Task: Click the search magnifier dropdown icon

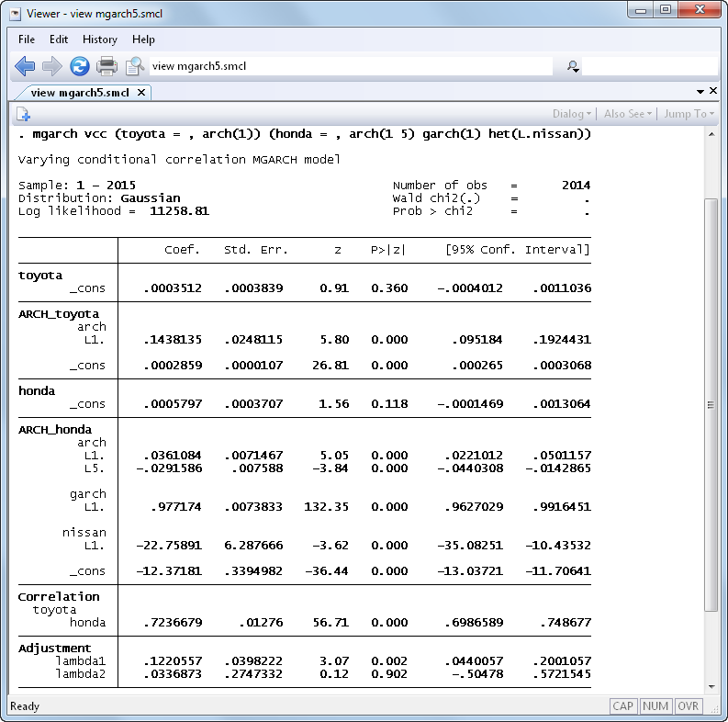Action: [x=573, y=66]
